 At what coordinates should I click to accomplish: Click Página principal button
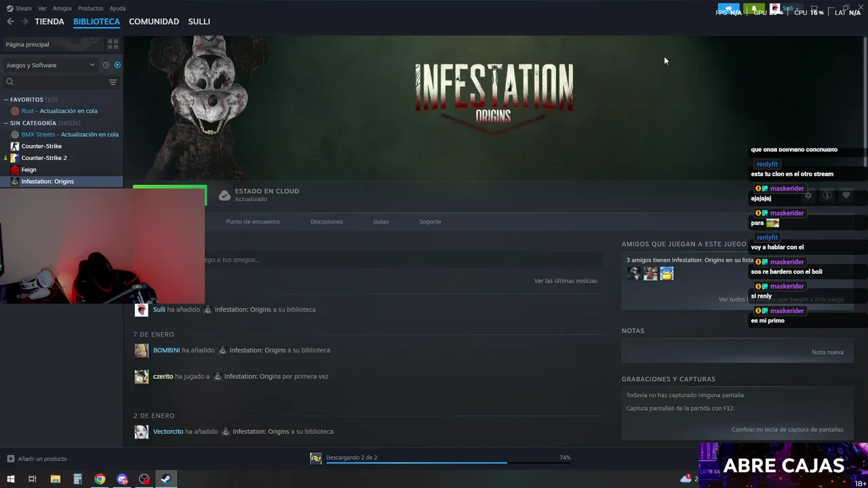(x=53, y=44)
